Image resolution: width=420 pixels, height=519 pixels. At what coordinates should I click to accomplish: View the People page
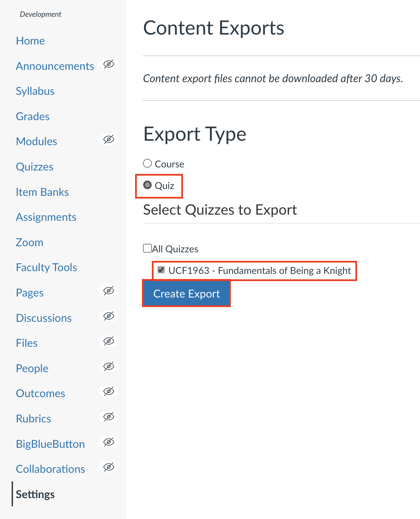pyautogui.click(x=32, y=368)
